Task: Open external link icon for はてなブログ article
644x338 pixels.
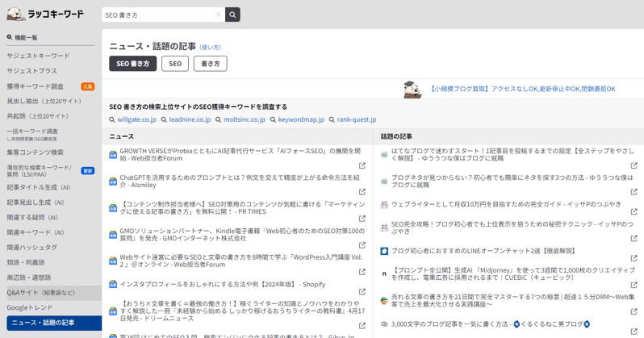Action: [634, 165]
